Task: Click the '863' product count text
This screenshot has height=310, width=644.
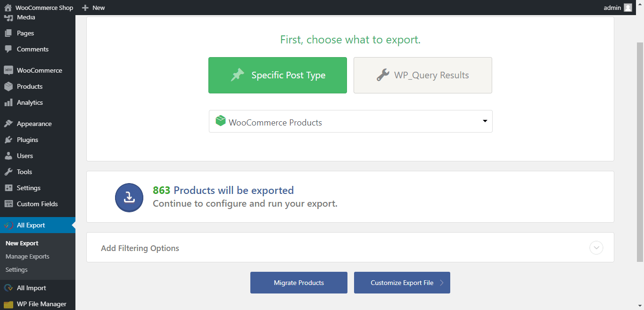Action: (161, 190)
